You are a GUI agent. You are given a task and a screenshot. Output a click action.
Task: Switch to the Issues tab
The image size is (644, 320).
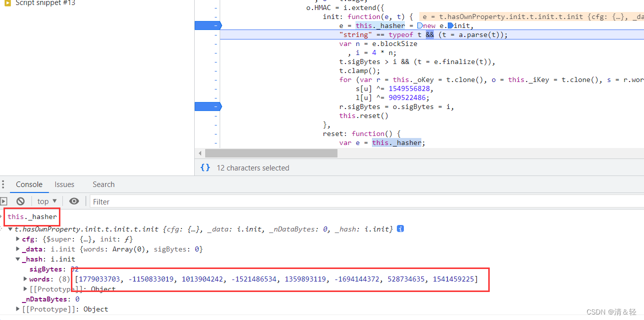tap(64, 184)
